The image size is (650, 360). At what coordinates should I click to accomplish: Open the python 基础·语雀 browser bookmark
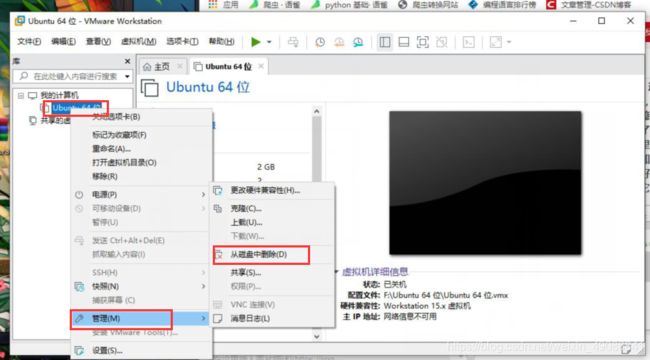pyautogui.click(x=350, y=5)
